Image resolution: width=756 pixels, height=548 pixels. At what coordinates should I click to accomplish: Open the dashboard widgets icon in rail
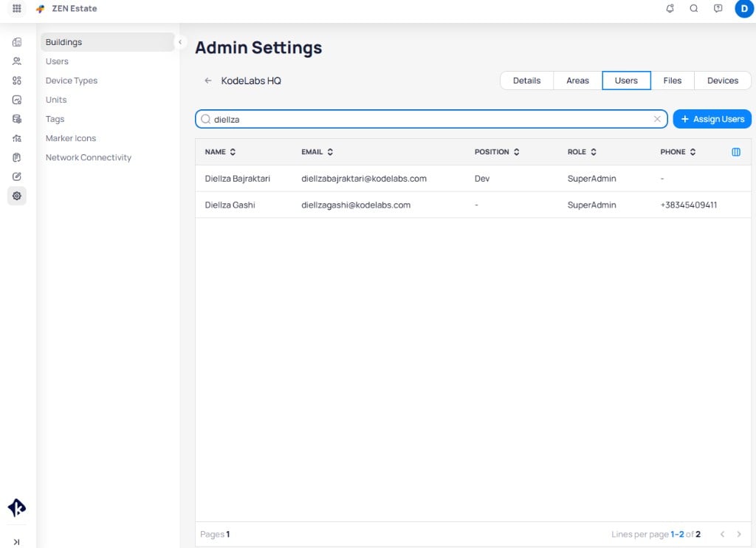(17, 81)
